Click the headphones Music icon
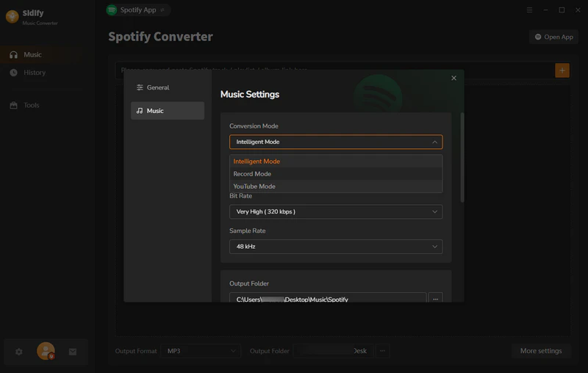The image size is (588, 373). [13, 54]
